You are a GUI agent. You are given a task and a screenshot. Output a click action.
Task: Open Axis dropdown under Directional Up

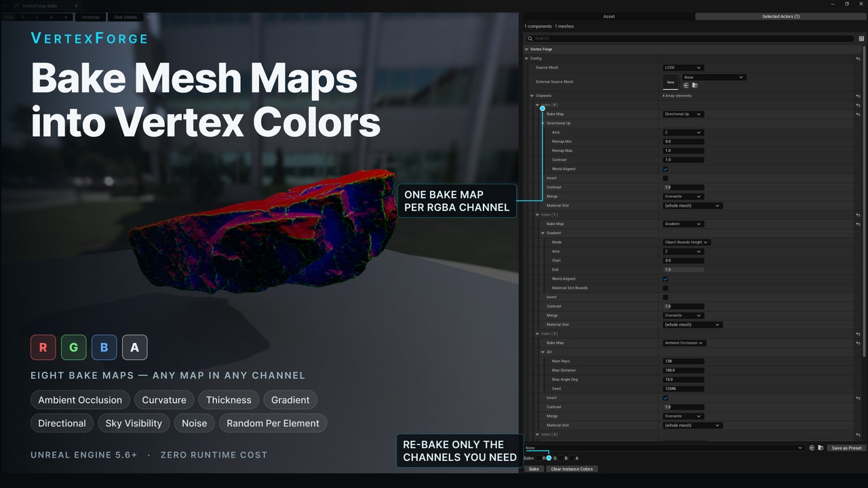tap(683, 132)
